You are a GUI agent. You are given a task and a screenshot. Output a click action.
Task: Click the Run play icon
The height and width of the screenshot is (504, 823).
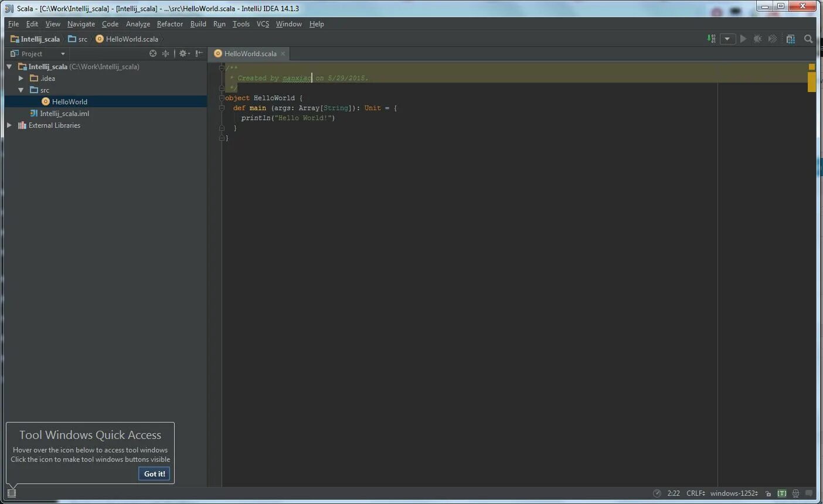pyautogui.click(x=743, y=39)
